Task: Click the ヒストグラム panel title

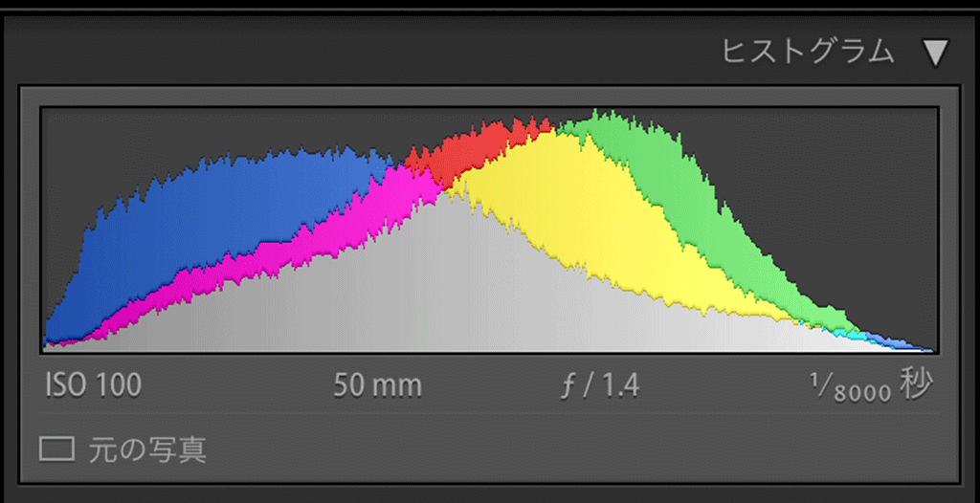Action: click(x=808, y=52)
